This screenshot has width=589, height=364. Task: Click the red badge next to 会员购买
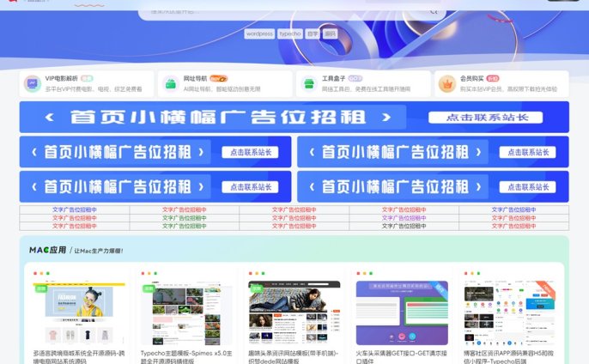493,78
